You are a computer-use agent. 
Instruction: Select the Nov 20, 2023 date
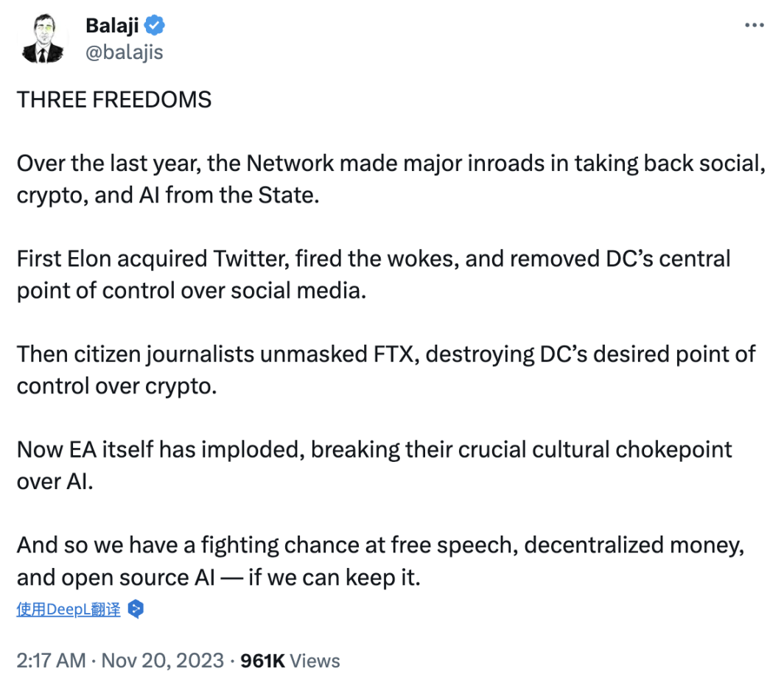pos(163,661)
